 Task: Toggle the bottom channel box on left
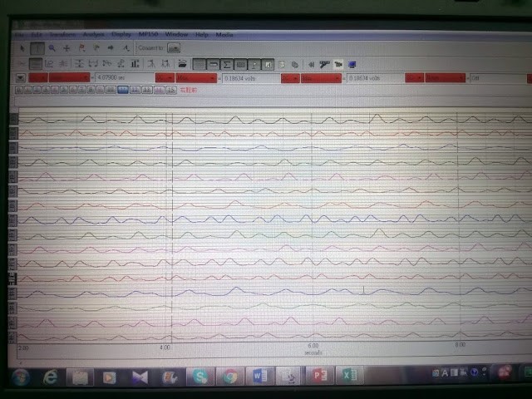click(13, 336)
